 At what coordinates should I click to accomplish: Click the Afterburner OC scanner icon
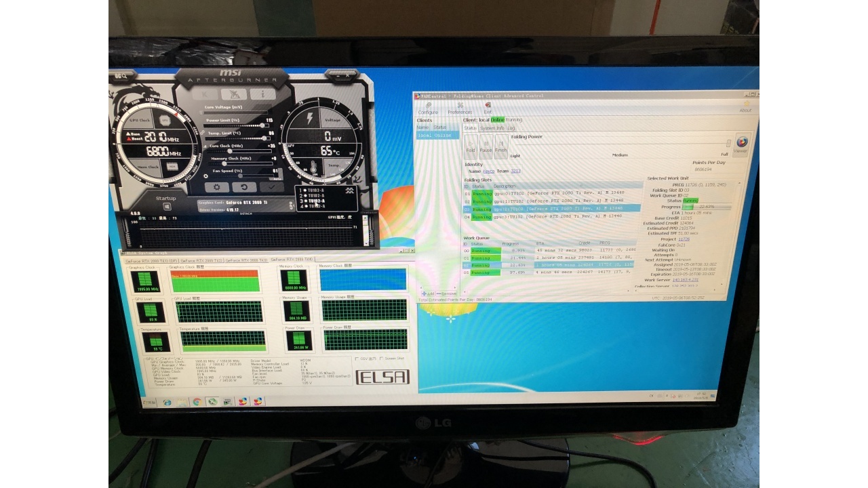235,94
